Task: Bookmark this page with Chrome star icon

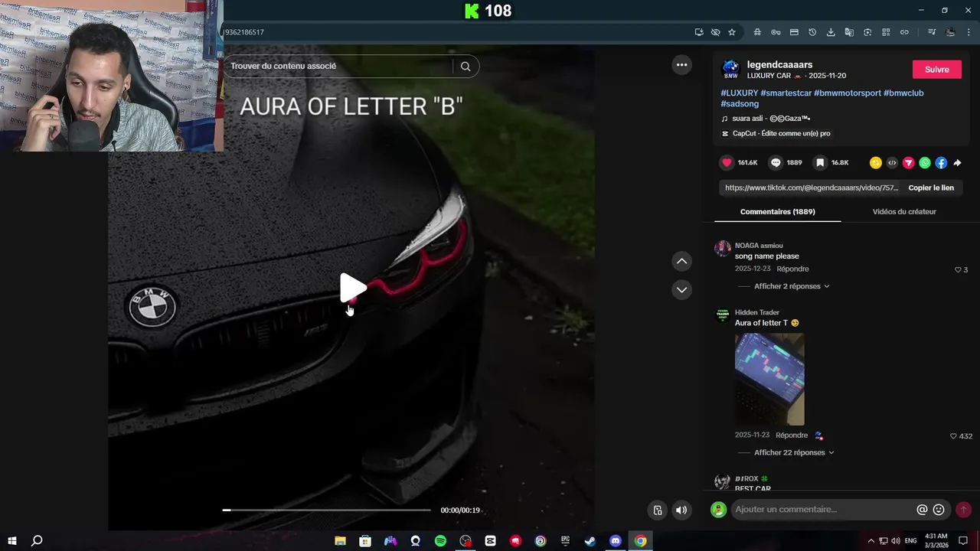Action: pos(732,32)
